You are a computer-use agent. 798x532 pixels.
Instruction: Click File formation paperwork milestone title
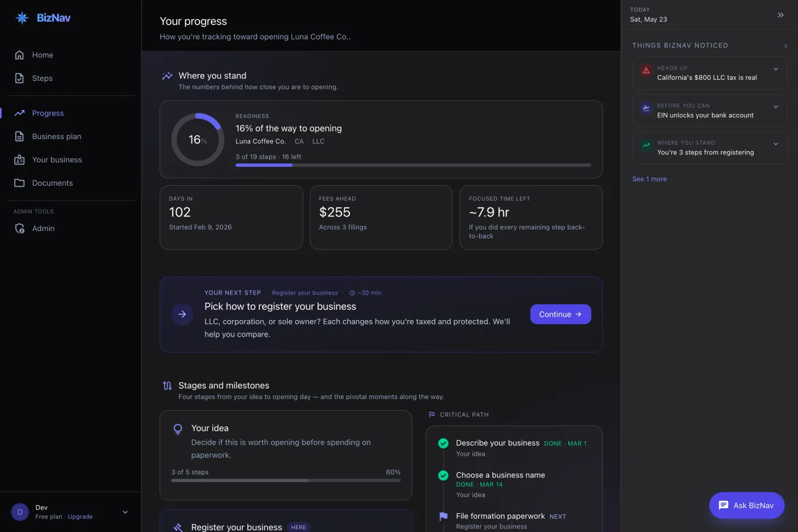point(500,516)
